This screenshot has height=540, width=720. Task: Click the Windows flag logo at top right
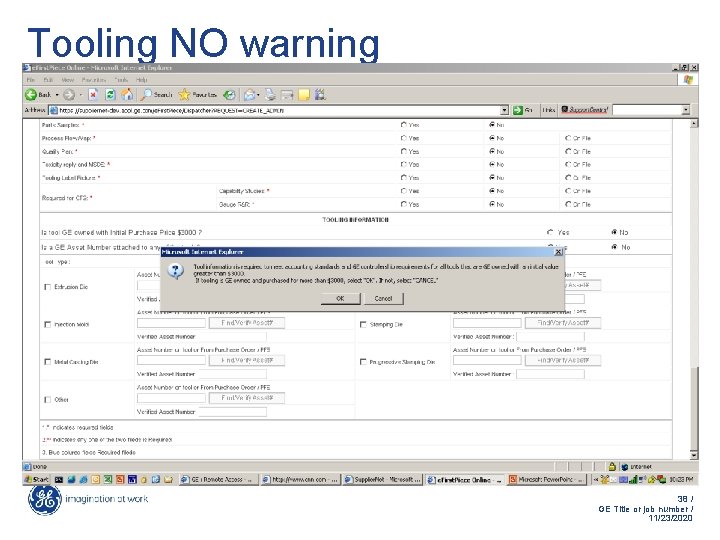[x=688, y=80]
